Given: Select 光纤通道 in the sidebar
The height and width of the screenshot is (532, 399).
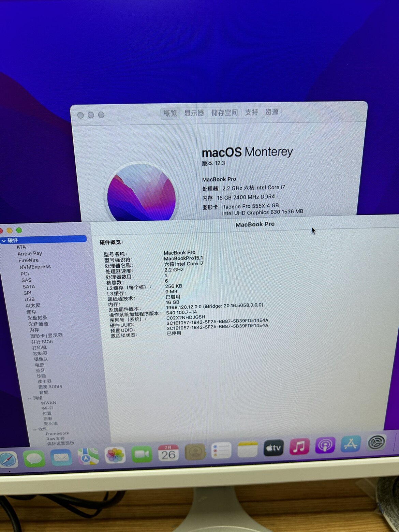Looking at the screenshot, I should click(38, 324).
